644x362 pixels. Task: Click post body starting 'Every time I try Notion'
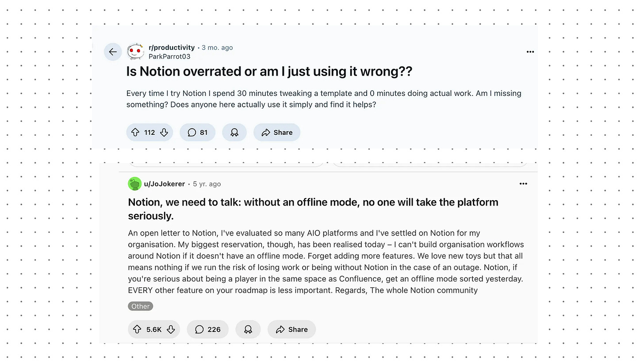pyautogui.click(x=324, y=99)
